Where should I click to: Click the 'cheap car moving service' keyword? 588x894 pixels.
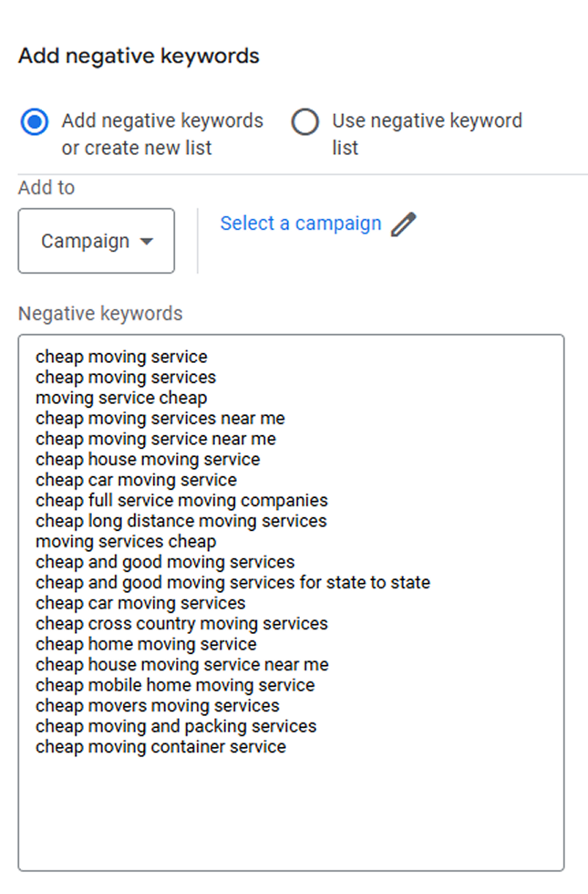point(136,480)
